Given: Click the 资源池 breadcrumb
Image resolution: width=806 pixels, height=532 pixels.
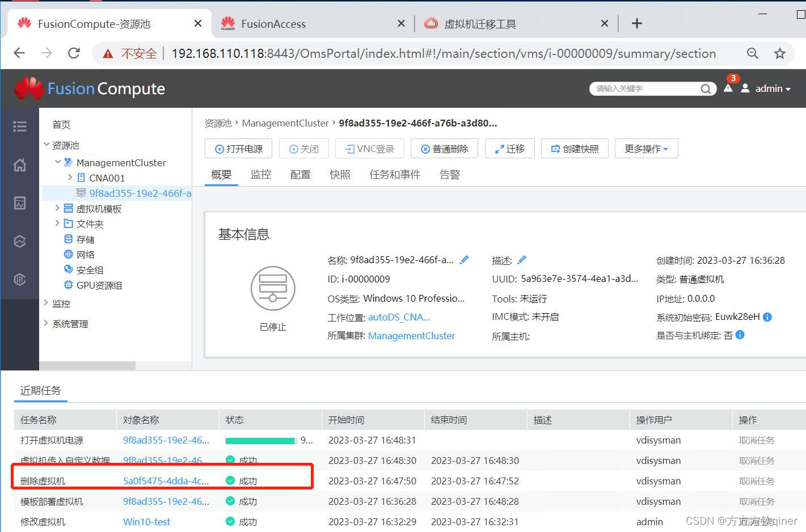Looking at the screenshot, I should (218, 123).
